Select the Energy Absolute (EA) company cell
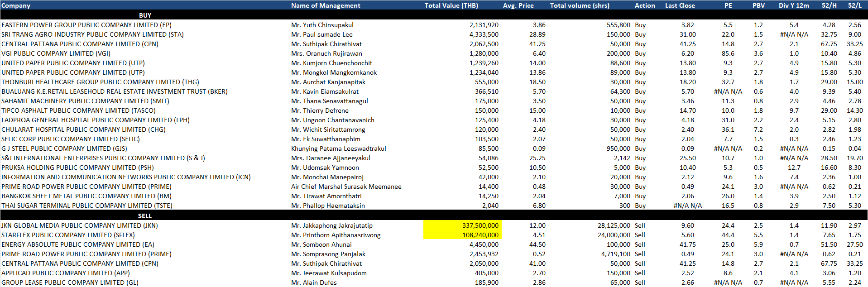 [78, 244]
